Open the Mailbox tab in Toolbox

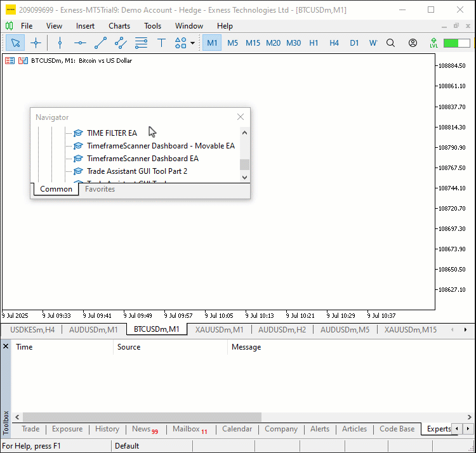coord(190,429)
